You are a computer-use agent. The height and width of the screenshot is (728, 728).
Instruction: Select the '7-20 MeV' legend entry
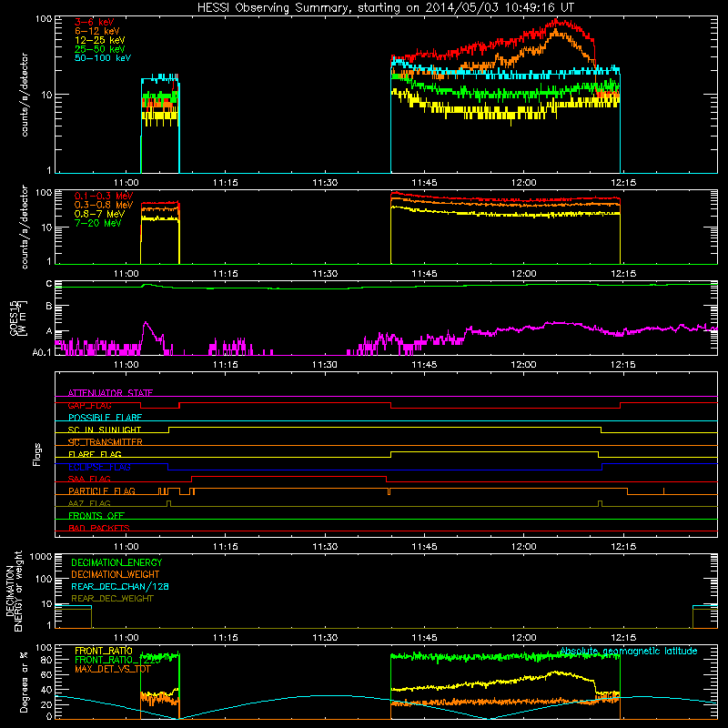click(x=97, y=223)
